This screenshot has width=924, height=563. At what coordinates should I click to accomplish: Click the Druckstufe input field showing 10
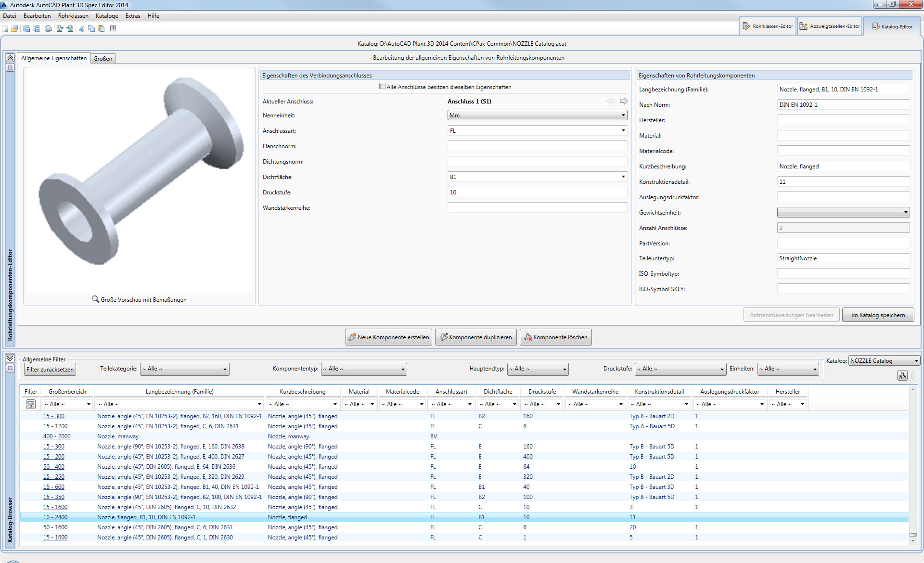click(537, 192)
